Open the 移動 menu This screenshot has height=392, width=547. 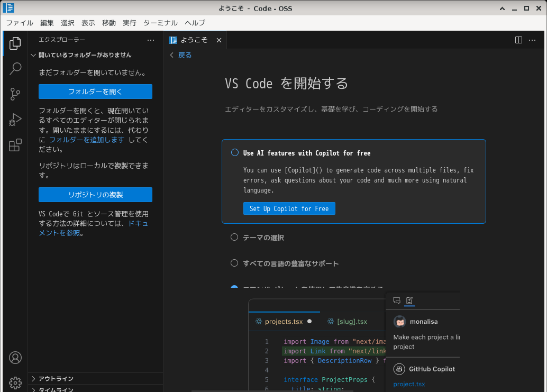click(109, 23)
